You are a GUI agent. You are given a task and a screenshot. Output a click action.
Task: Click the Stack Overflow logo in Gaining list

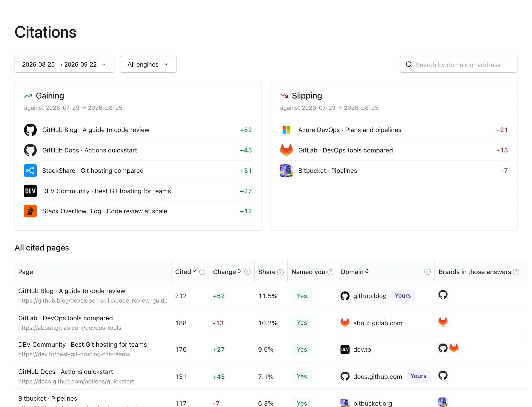[30, 211]
